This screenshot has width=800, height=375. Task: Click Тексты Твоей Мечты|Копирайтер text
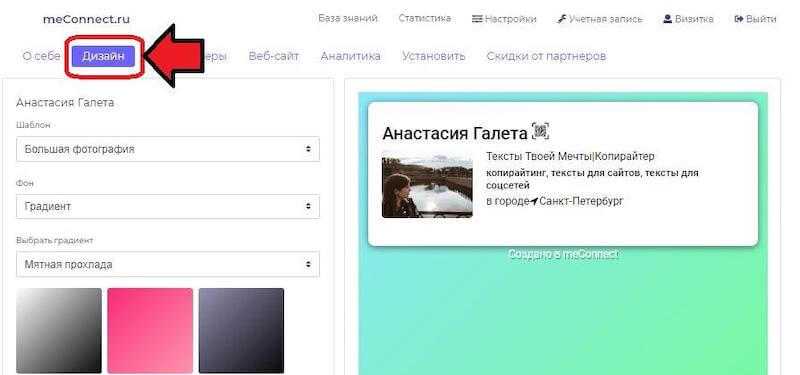click(570, 156)
